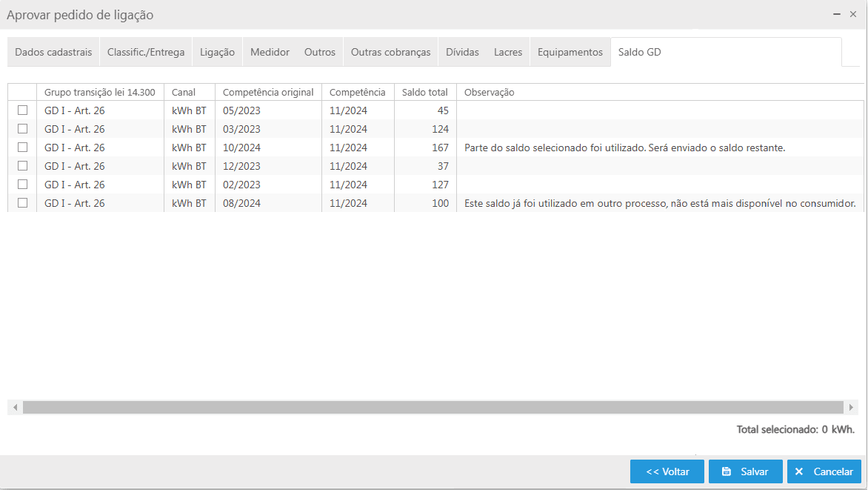Check the row with competência original 05/2023

[22, 110]
